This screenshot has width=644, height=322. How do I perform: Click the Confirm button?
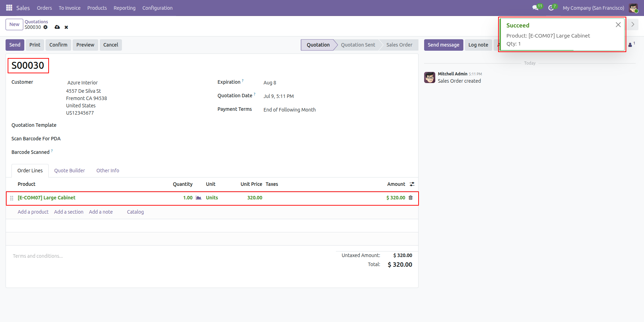point(58,45)
